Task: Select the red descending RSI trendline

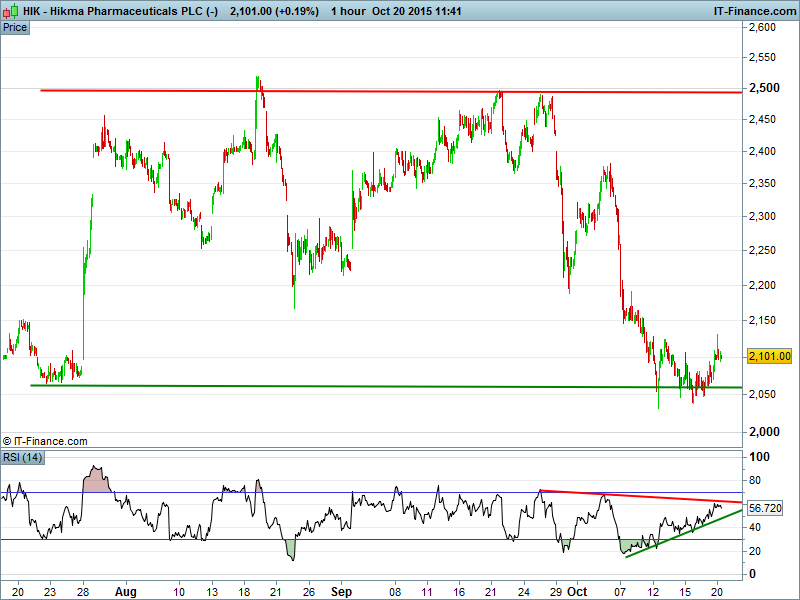Action: click(x=640, y=496)
